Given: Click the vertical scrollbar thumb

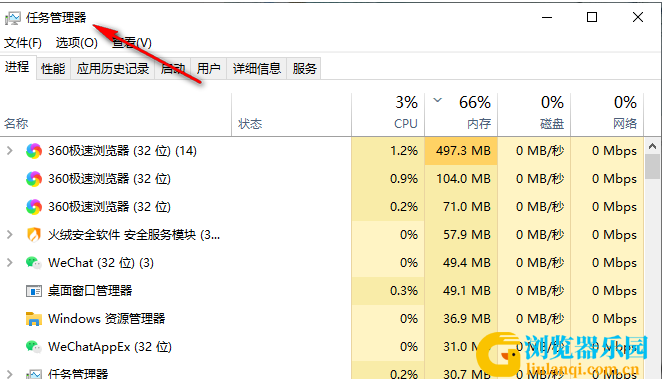Looking at the screenshot, I should click(x=652, y=167).
